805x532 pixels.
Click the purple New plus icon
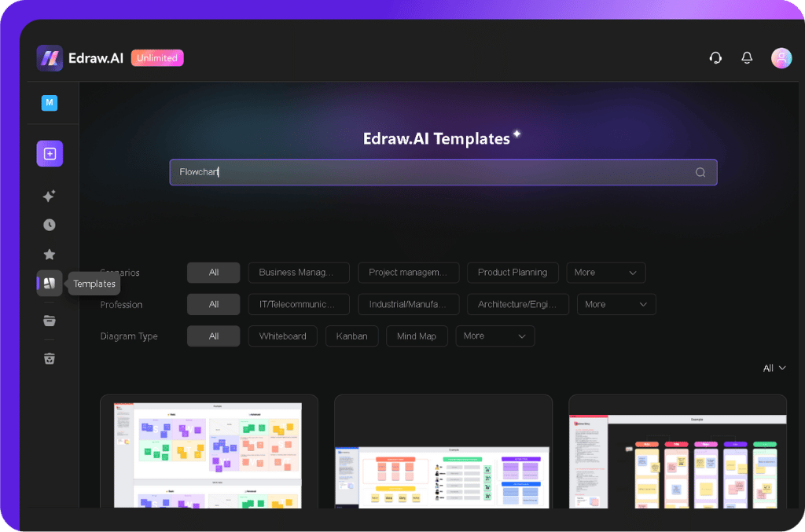point(50,154)
